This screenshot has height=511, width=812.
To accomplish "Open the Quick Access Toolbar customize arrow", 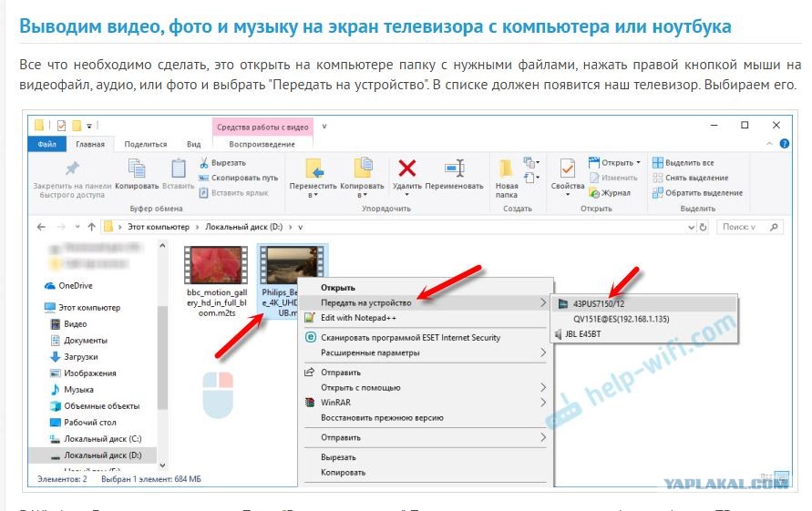I will (89, 126).
